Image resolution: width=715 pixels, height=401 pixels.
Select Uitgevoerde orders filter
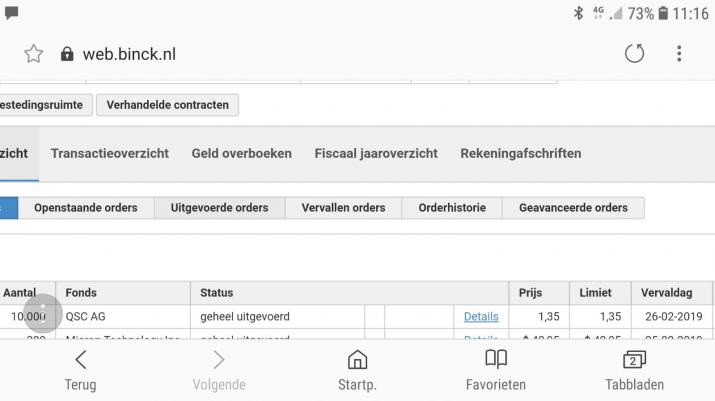[219, 208]
